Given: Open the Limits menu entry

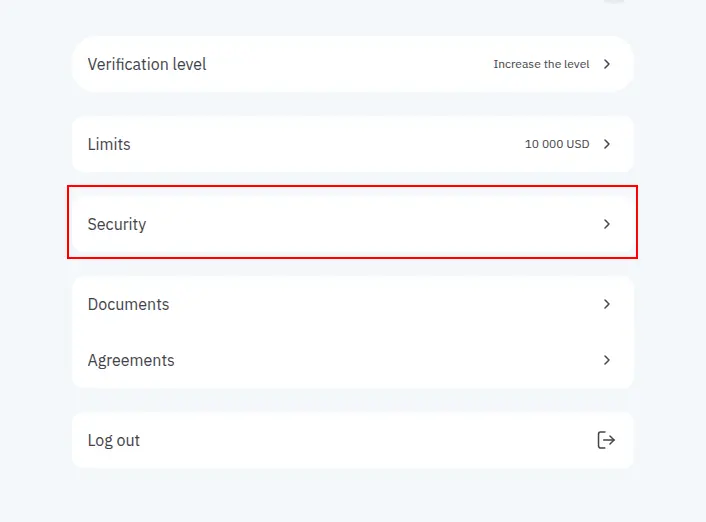Looking at the screenshot, I should 109,144.
